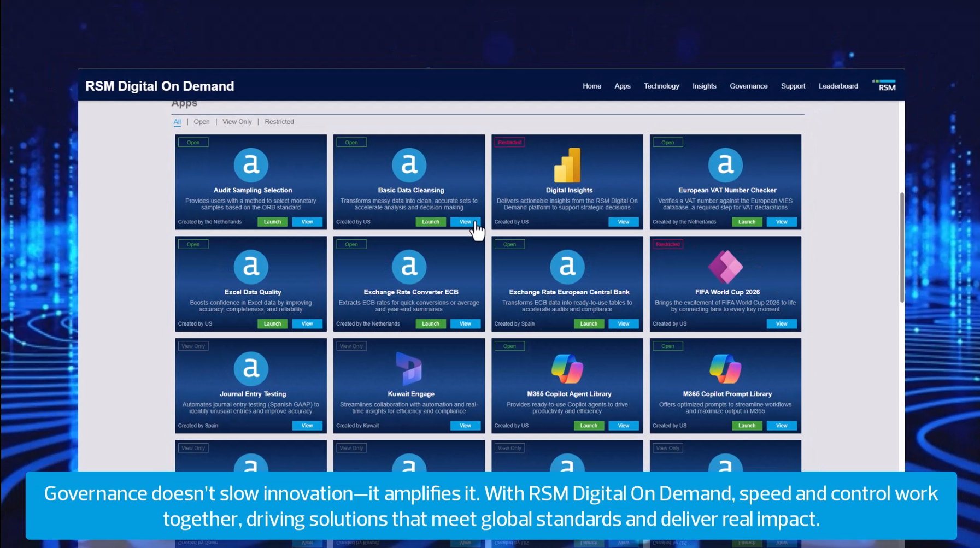Click the Kuwait Engage Dynamics icon
The width and height of the screenshot is (980, 548).
[409, 368]
